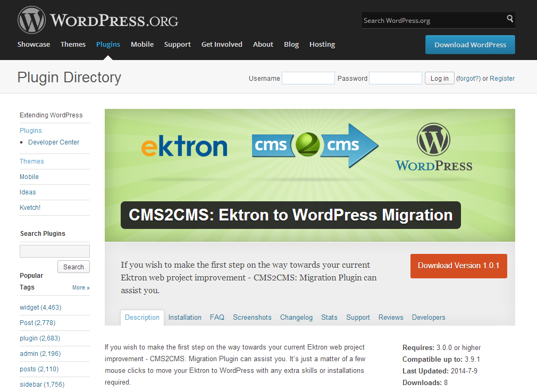Click the Compatible up to: 3.9.1 text
The image size is (537, 392).
click(x=441, y=360)
